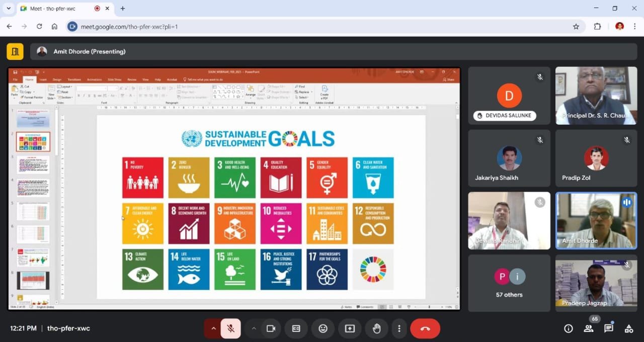
Task: Click the DEVIDAS SALUNKE name chip
Action: tap(505, 116)
